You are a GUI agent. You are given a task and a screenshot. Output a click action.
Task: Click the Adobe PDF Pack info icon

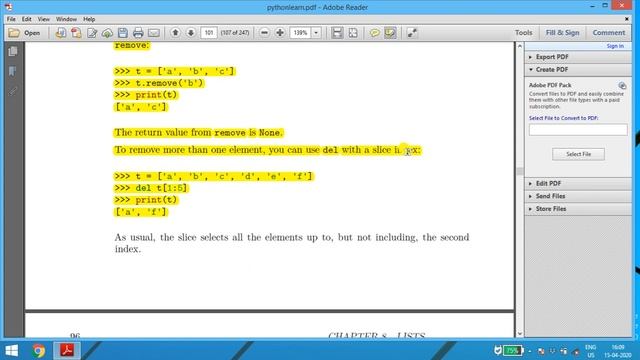622,85
